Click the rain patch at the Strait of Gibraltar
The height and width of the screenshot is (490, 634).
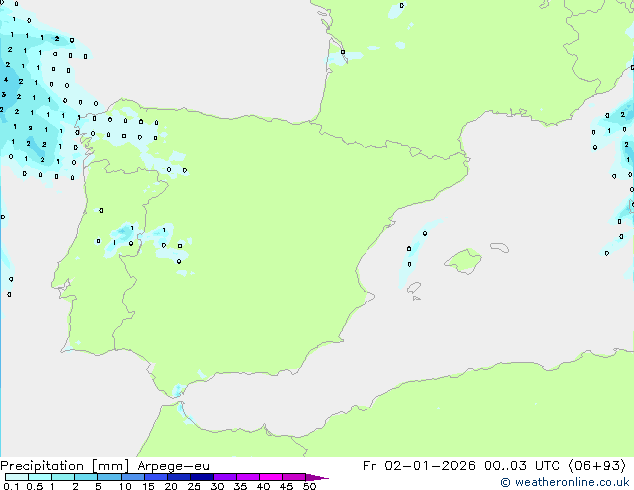(180, 390)
